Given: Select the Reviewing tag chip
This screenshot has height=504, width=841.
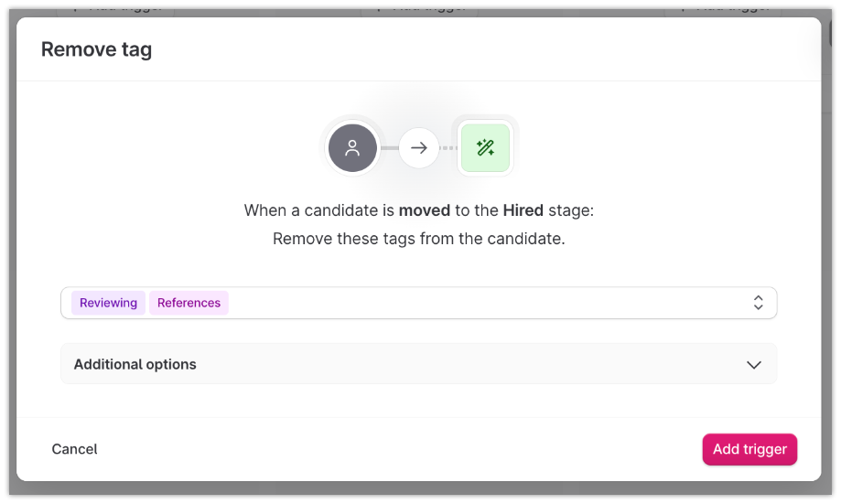Looking at the screenshot, I should tap(108, 303).
